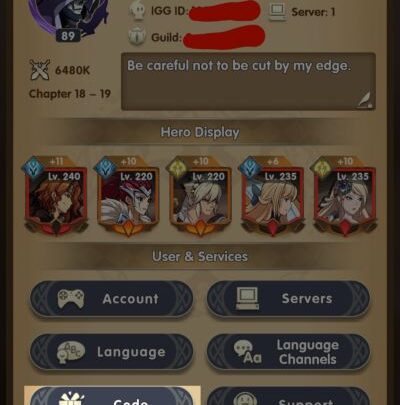This screenshot has height=405, width=400.
Task: Click the guild shield icon
Action: (x=137, y=36)
